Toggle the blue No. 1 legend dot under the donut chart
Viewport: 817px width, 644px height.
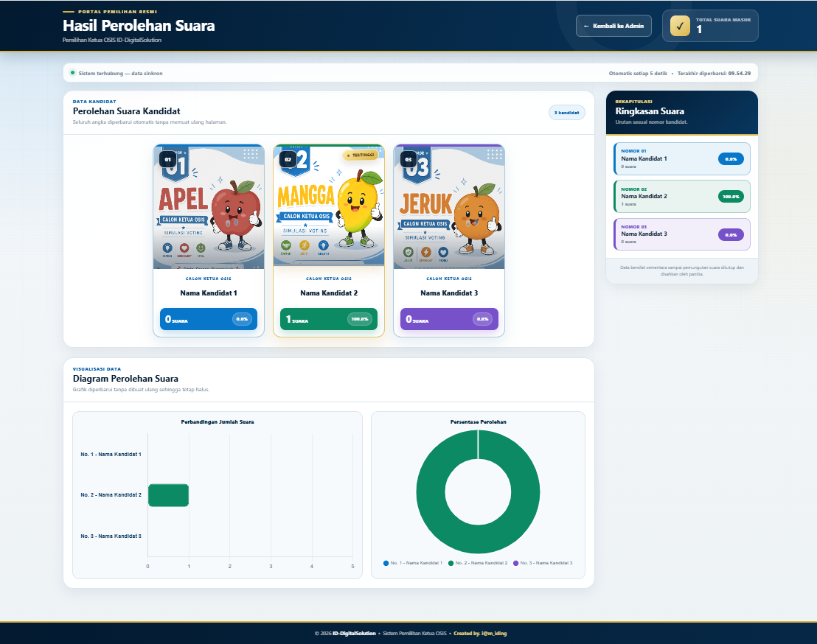[x=386, y=563]
